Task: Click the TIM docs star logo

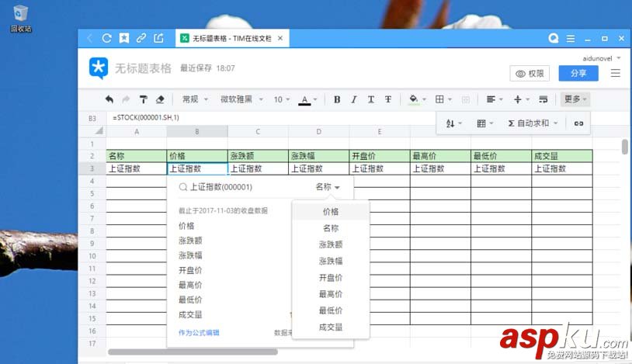Action: point(99,68)
